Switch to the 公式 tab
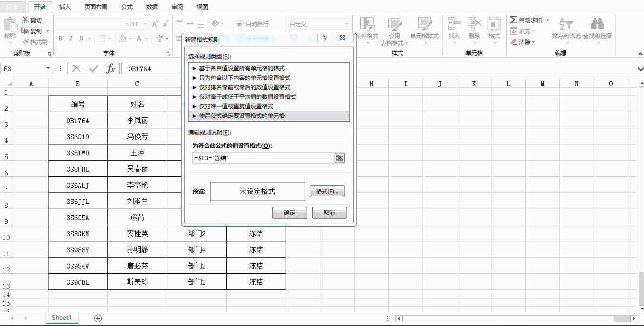Screen dimensions: 644x326 pos(127,7)
